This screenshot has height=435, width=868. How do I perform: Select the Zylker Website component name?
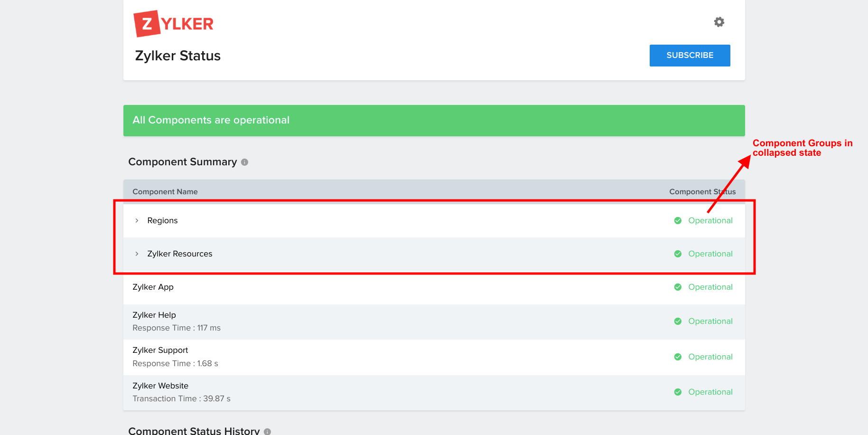tap(160, 386)
